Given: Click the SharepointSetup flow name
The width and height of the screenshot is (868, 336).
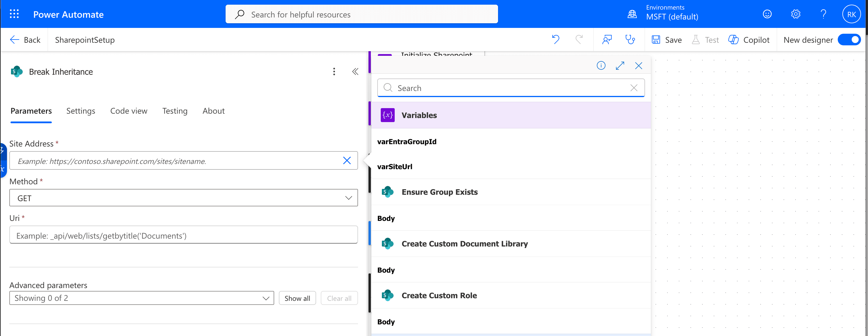Looking at the screenshot, I should (x=85, y=40).
